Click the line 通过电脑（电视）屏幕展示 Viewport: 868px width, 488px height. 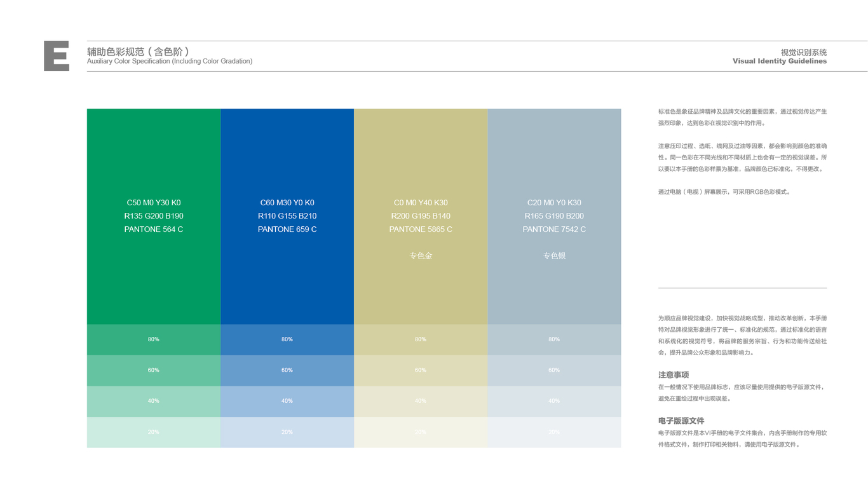click(x=725, y=192)
